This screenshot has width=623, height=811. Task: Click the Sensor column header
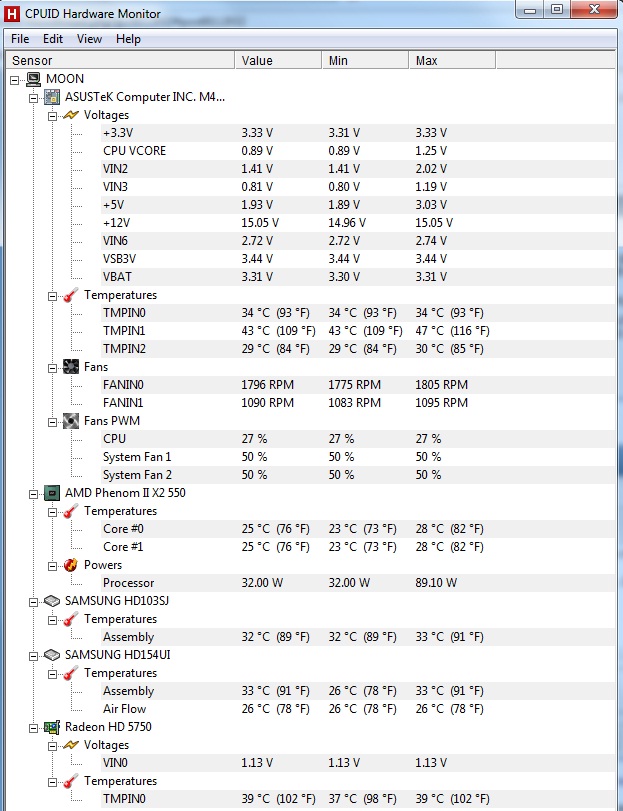(120, 61)
